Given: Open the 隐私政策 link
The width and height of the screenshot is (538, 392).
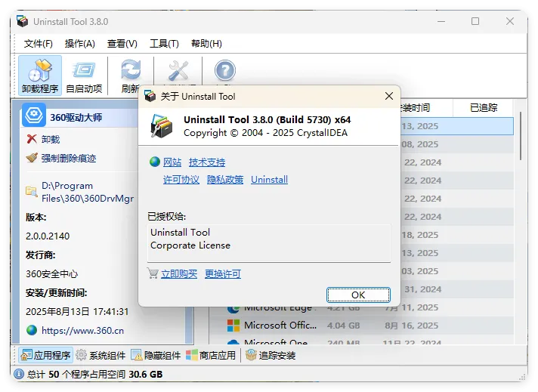Looking at the screenshot, I should [x=225, y=179].
